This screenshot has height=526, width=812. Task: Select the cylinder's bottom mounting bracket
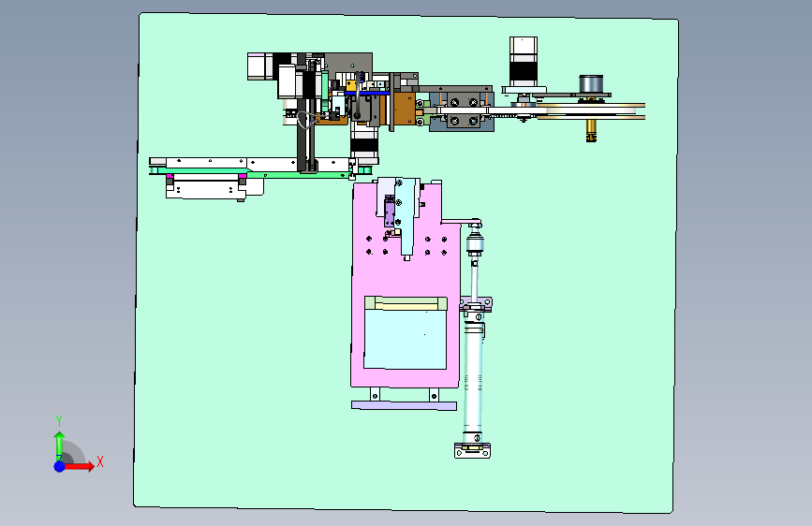coord(472,451)
